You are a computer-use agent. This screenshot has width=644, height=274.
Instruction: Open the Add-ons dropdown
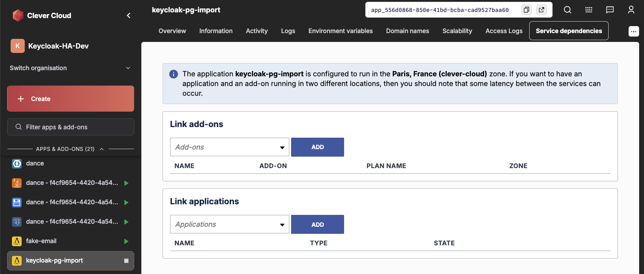tap(230, 147)
